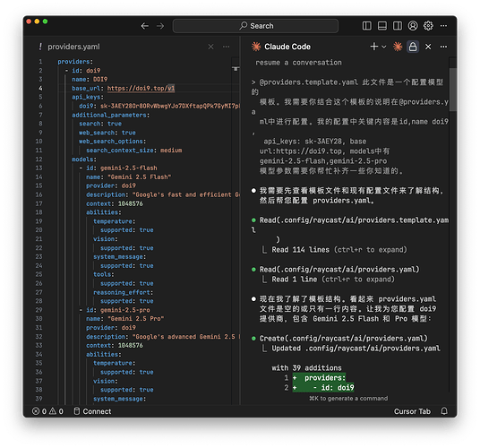480x448 pixels.
Task: Click line number 4 in the gutter
Action: pyautogui.click(x=40, y=88)
